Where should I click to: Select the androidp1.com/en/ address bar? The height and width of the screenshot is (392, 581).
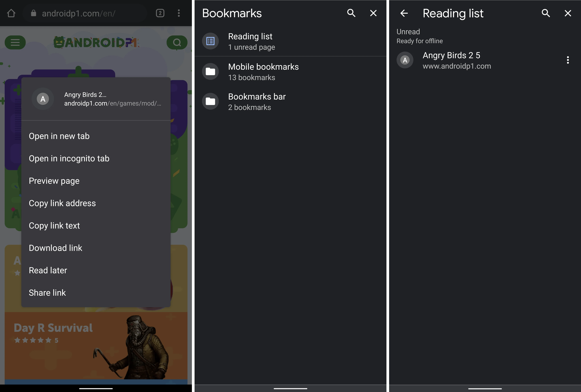(85, 13)
